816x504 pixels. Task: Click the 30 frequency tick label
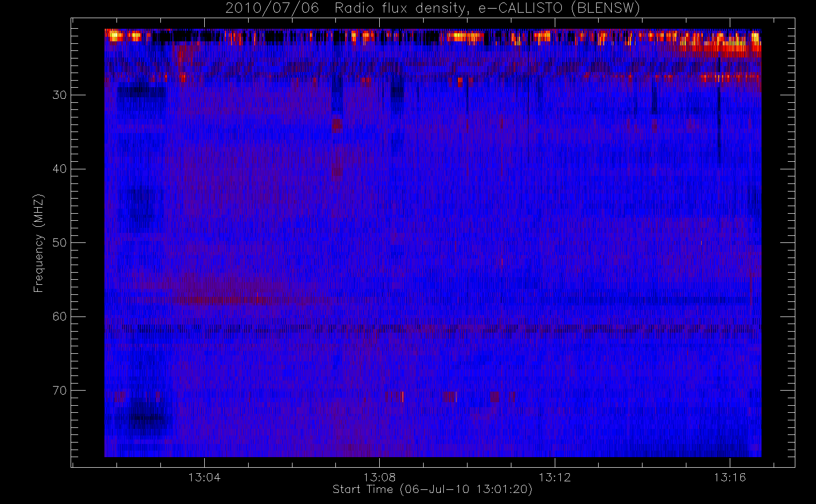(60, 95)
